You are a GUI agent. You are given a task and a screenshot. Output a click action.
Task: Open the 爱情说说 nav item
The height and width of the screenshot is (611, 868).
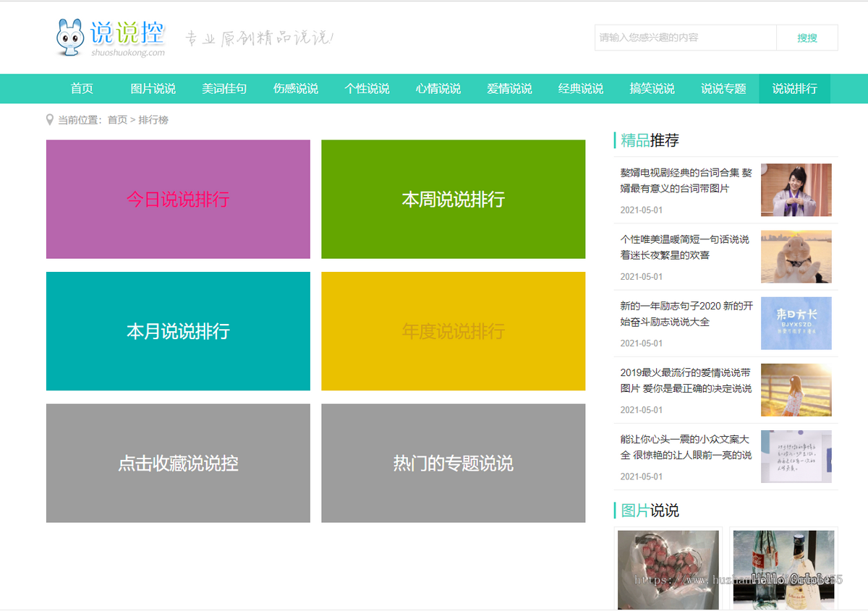pyautogui.click(x=509, y=88)
